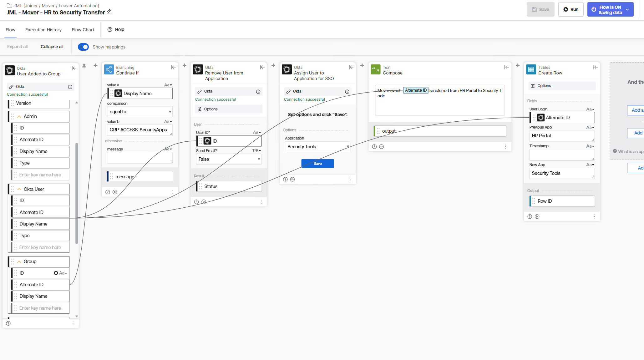This screenshot has width=644, height=360.
Task: Open the comparison dropdown showing equal to
Action: tap(140, 112)
